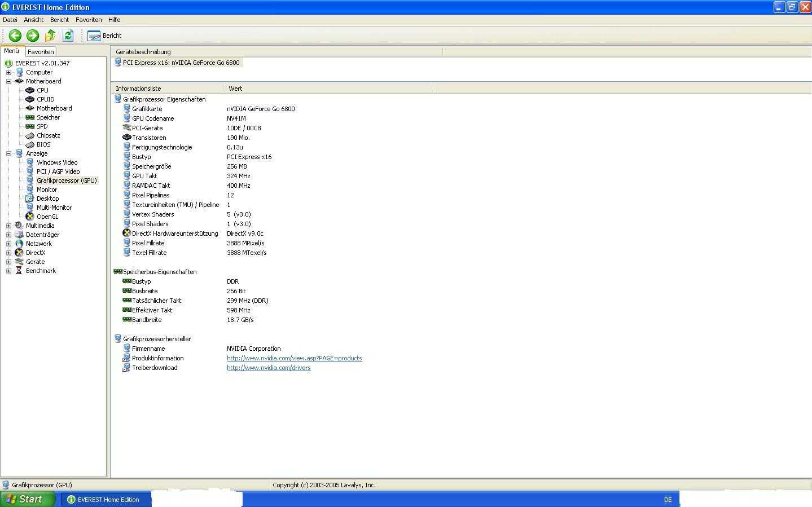Open the Speicher memory tree item
Viewport: 812px width, 507px height.
point(48,117)
